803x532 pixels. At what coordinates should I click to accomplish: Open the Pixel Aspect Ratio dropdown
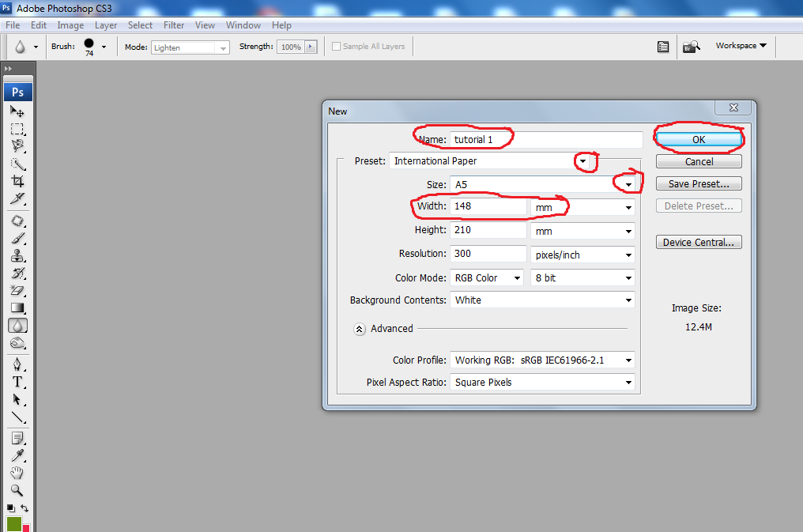tap(628, 383)
